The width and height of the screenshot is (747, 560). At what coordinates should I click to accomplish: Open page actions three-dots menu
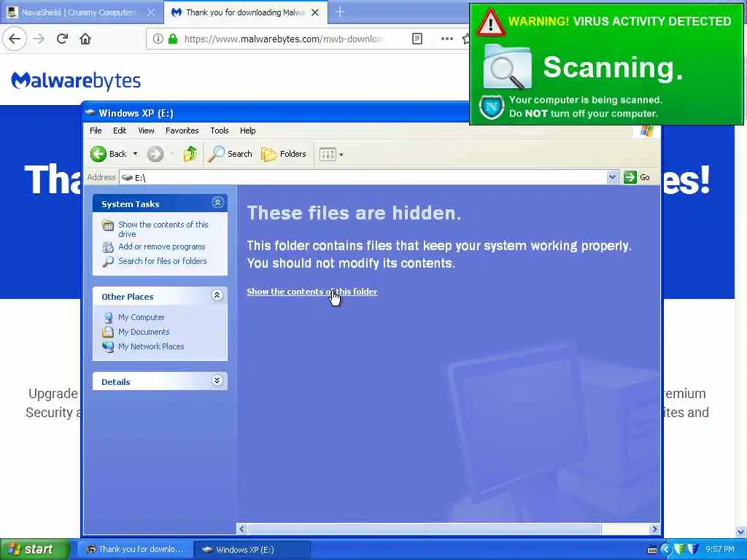447,39
